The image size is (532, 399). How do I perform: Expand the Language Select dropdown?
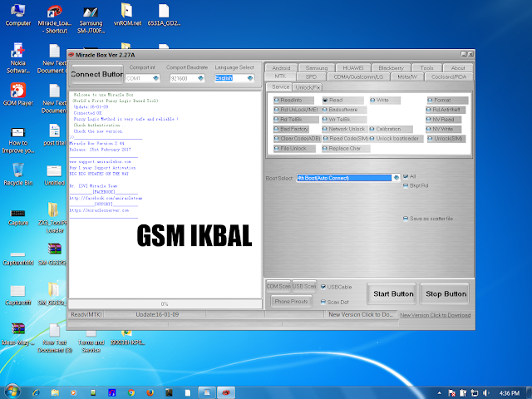click(250, 78)
